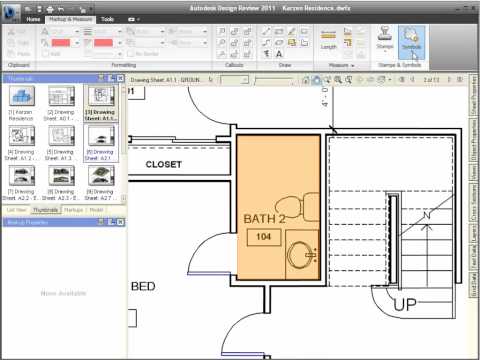Click the Thumbnails panel vertical scrollbar
Image resolution: width=480 pixels, height=360 pixels.
123,143
